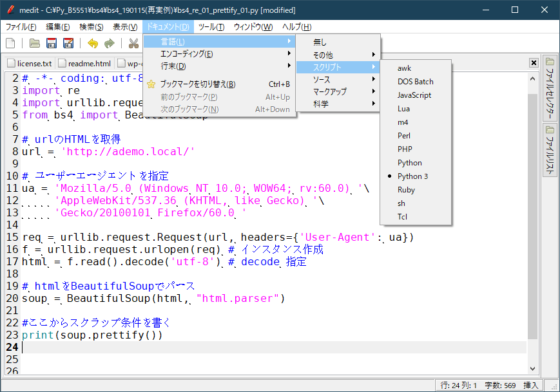Screen dimensions: 560x392
Task: Expand the 科学 language category
Action: coord(338,104)
